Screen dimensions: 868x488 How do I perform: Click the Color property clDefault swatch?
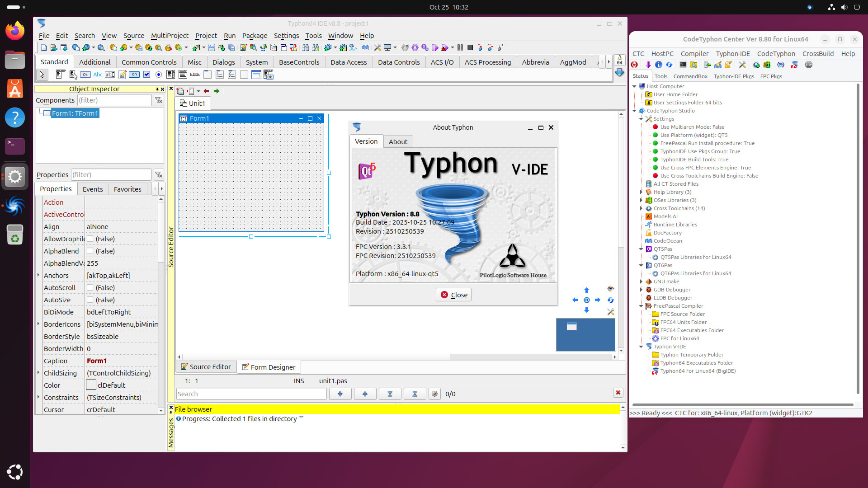click(x=91, y=385)
